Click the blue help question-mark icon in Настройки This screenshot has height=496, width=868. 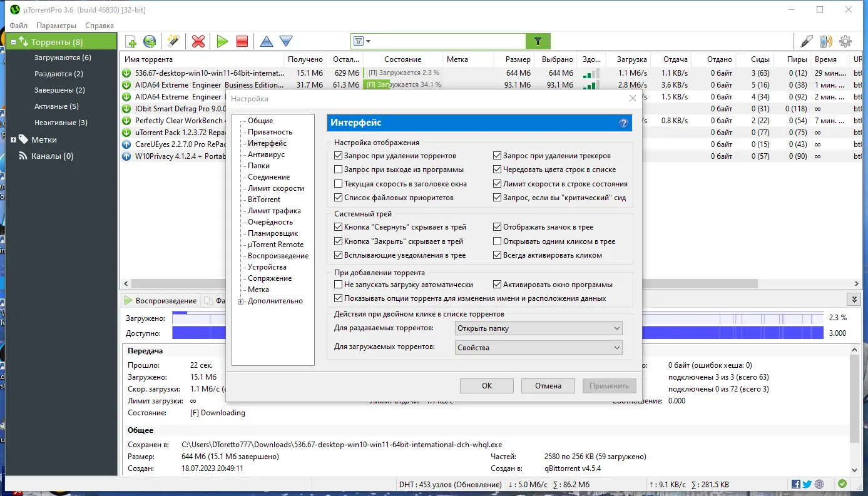click(623, 123)
